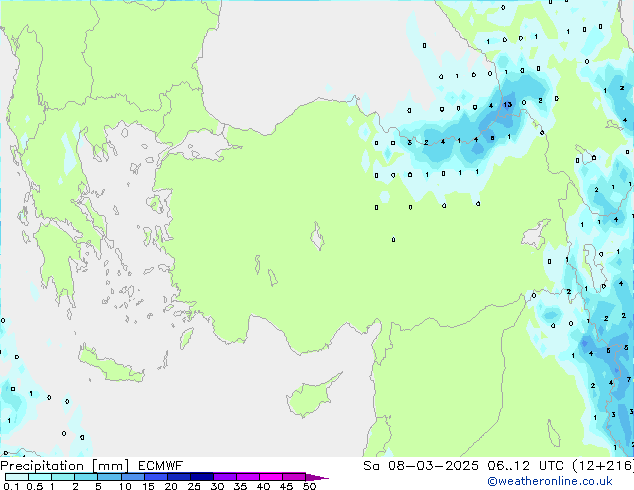Pick the 20–25 mm legend swatch
The width and height of the screenshot is (634, 490).
[179, 477]
